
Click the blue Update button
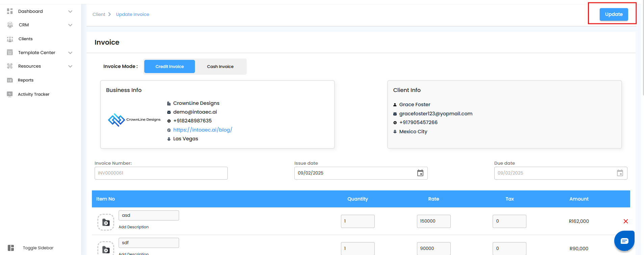(614, 14)
